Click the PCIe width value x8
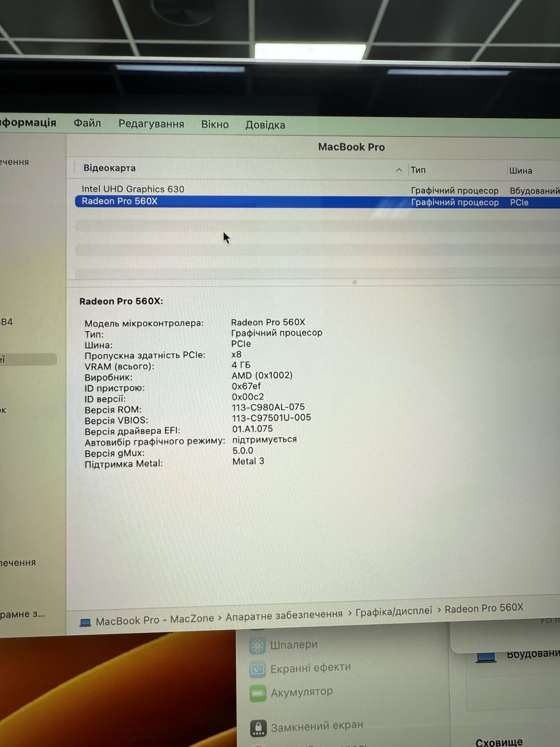 tap(236, 354)
